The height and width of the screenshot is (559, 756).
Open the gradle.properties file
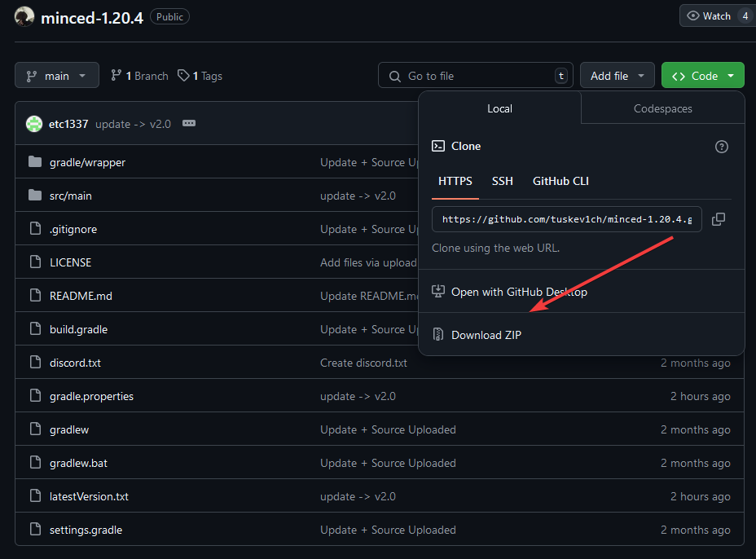pos(91,396)
